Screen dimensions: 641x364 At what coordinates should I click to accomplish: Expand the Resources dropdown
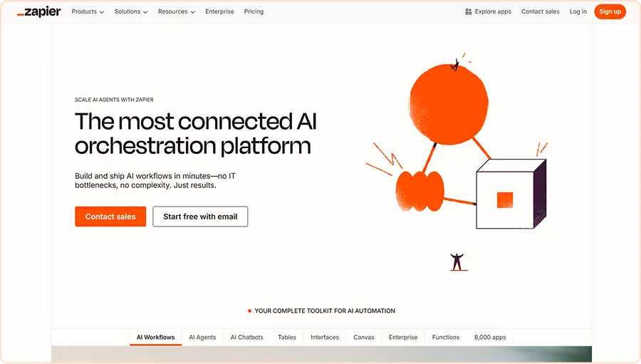pos(177,11)
